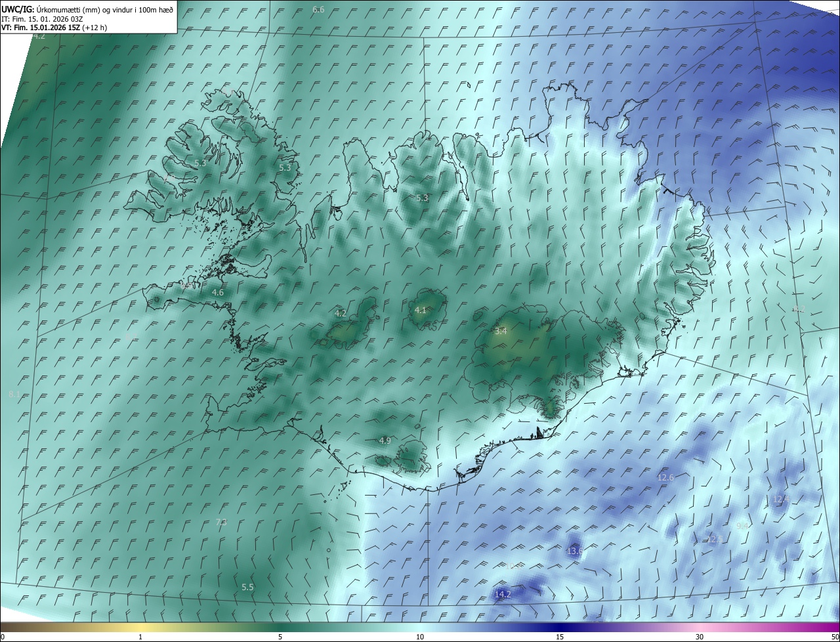Click the 14.2 value label over the ocean
The height and width of the screenshot is (642, 840).
pos(503,595)
